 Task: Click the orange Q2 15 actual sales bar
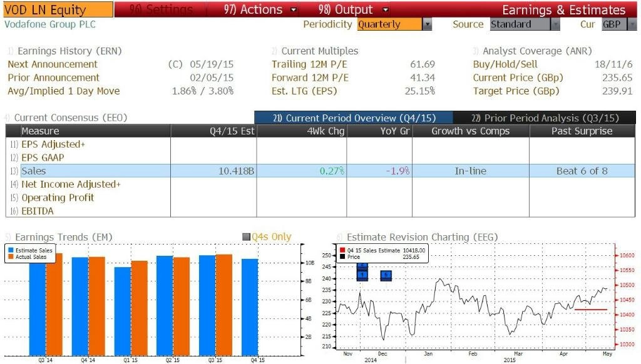click(x=182, y=306)
